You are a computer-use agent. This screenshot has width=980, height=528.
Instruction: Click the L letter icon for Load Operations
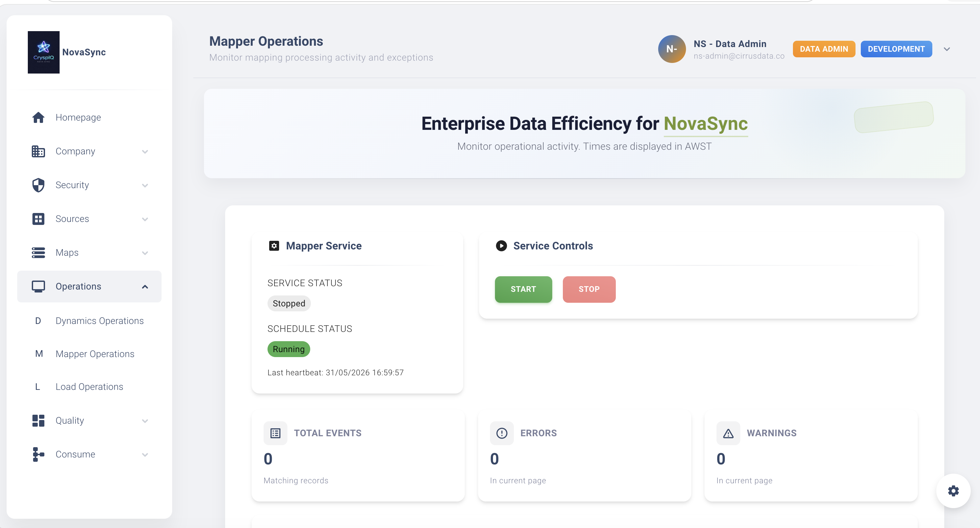tap(37, 387)
